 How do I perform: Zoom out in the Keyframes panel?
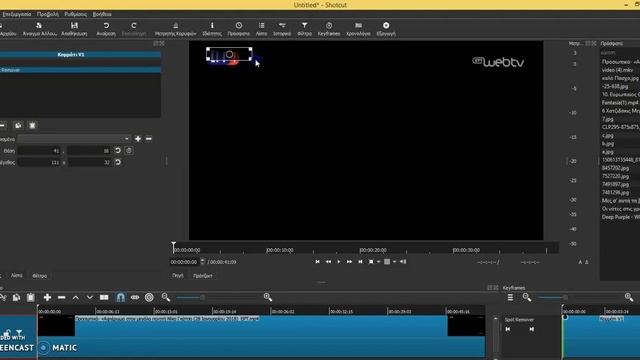(527, 298)
